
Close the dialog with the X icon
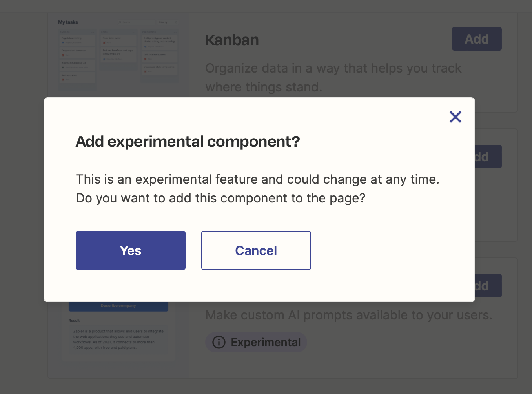tap(455, 117)
